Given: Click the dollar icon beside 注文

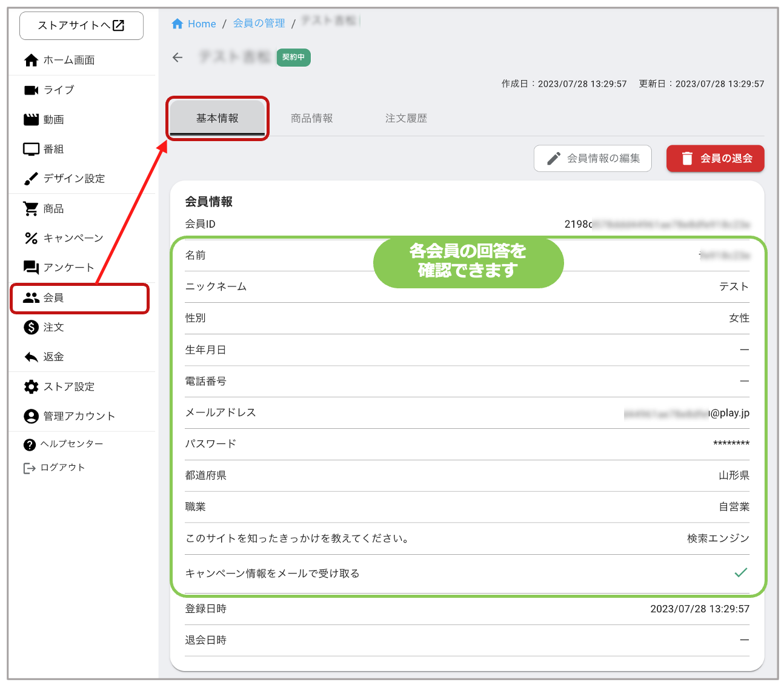Looking at the screenshot, I should click(x=31, y=327).
